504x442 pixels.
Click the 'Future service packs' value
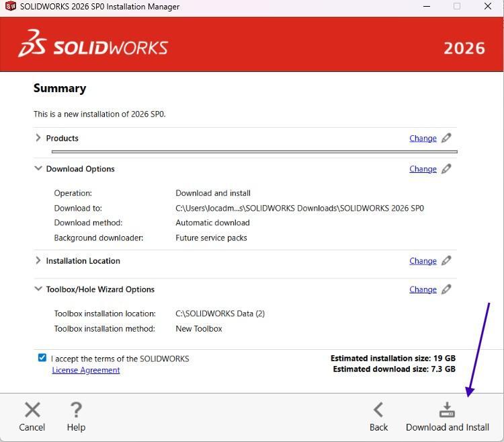(x=211, y=238)
